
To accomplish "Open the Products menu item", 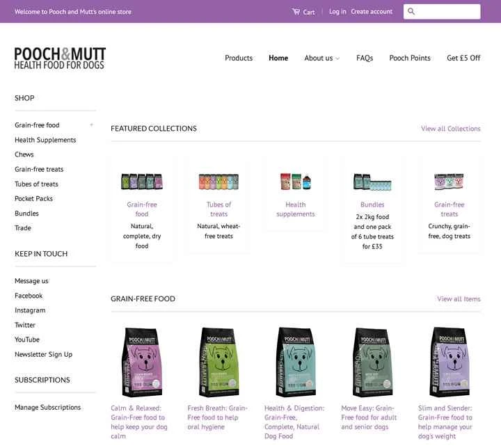I will [239, 58].
